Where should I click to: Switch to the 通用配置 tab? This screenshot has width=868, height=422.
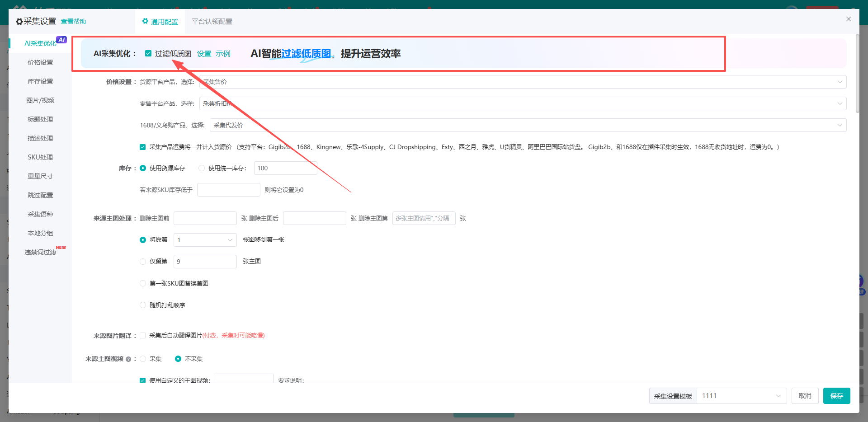pos(160,22)
